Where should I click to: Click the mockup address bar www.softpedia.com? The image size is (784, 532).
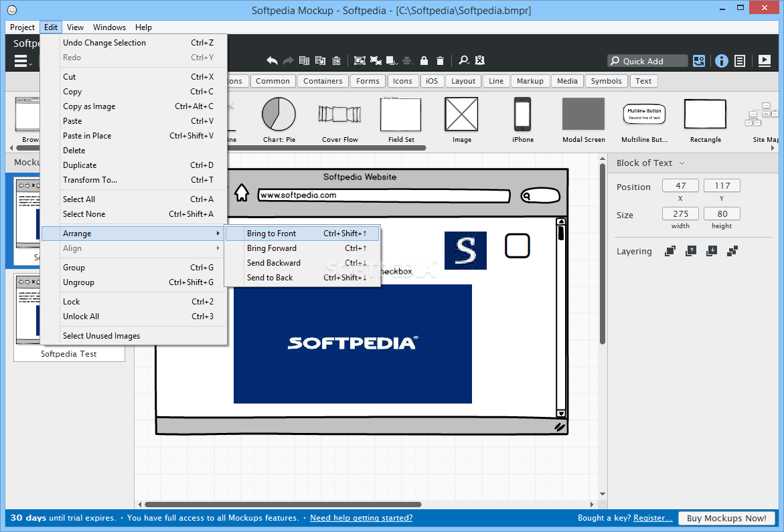[384, 195]
